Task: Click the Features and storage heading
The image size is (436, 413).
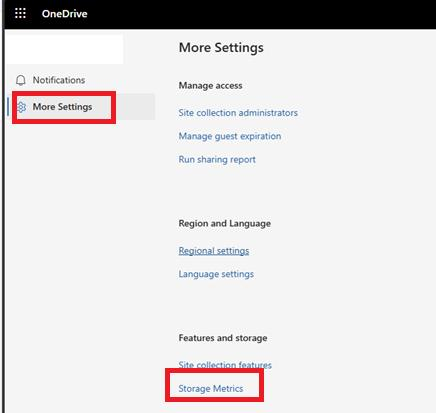Action: coord(223,338)
